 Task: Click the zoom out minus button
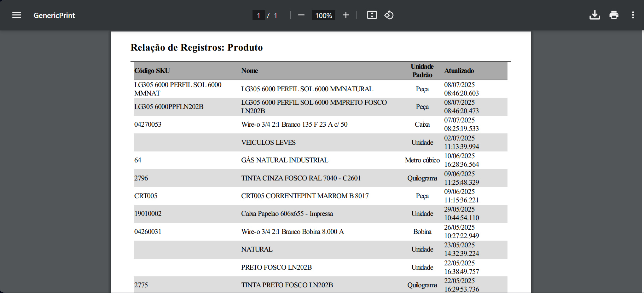[301, 15]
